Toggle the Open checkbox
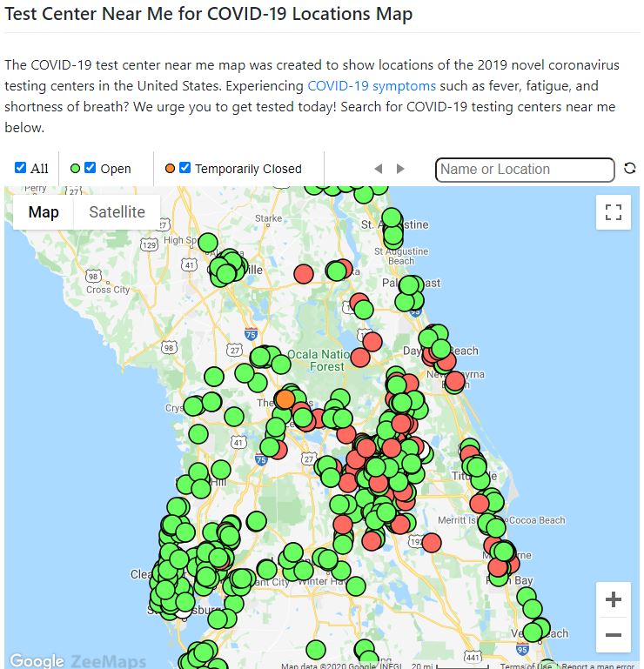This screenshot has height=669, width=644. [x=90, y=168]
